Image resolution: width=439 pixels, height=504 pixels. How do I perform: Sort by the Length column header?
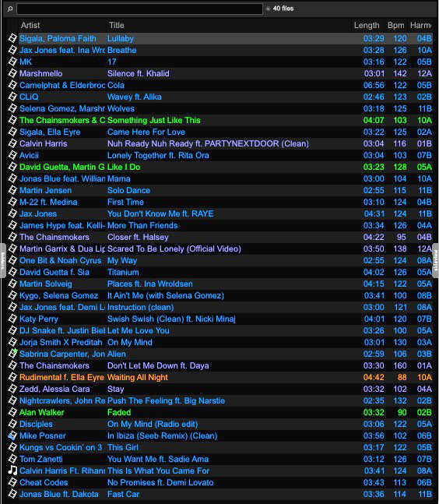pyautogui.click(x=367, y=25)
